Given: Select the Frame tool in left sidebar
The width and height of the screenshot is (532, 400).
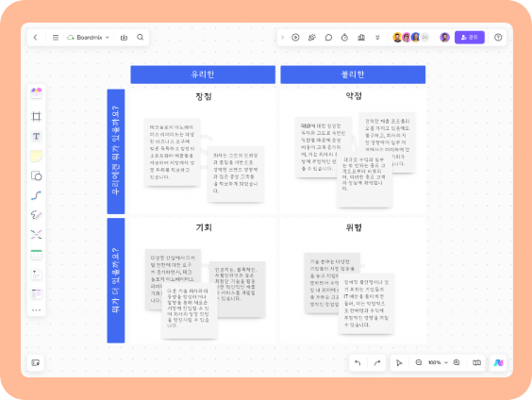Looking at the screenshot, I should (x=36, y=117).
